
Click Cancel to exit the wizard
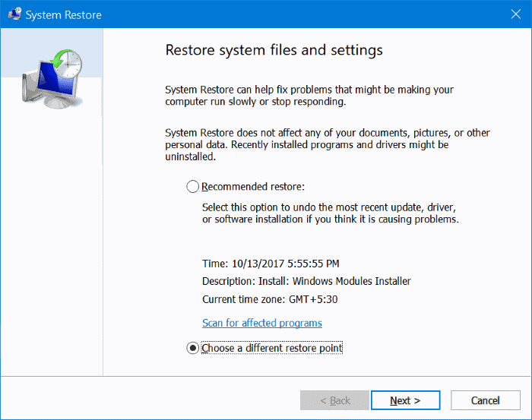485,400
